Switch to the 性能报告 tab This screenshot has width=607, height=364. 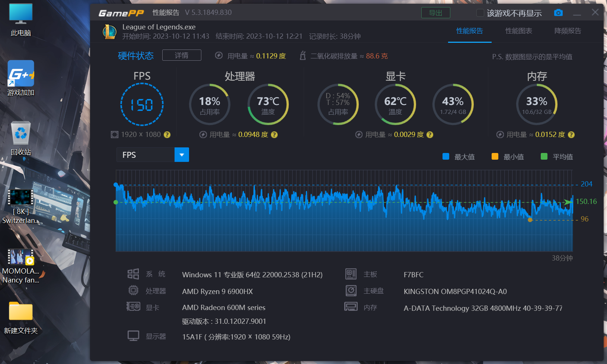[x=470, y=31]
